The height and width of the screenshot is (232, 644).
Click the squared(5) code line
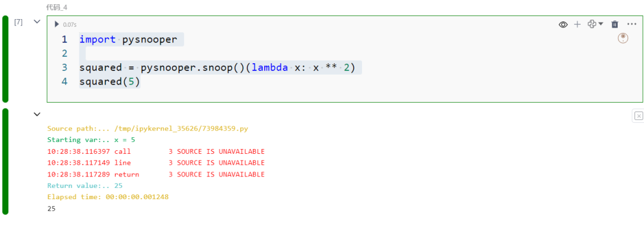click(110, 81)
